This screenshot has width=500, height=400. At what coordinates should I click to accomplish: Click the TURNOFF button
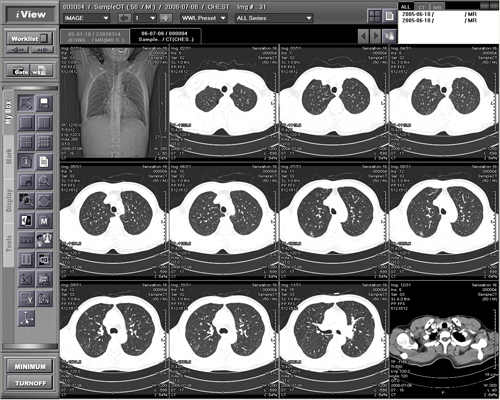click(x=30, y=383)
